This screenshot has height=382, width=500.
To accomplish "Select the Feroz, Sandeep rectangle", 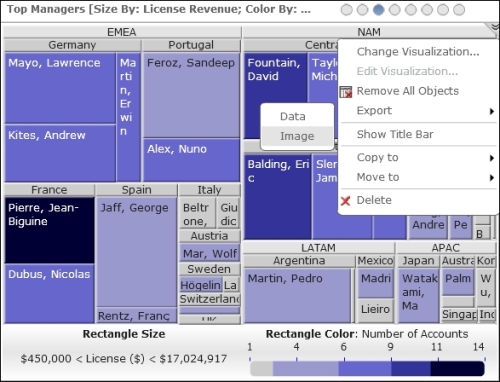I will tap(191, 95).
